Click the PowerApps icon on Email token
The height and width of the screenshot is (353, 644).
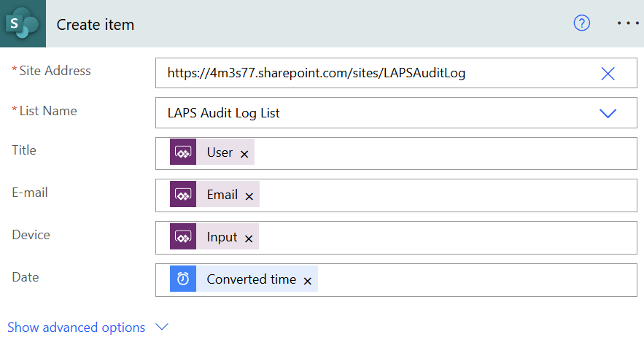click(x=183, y=195)
